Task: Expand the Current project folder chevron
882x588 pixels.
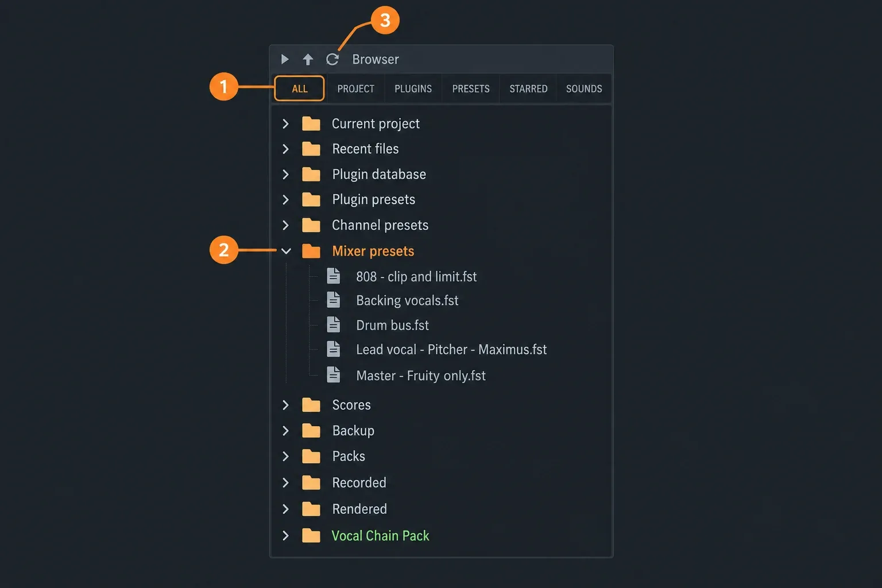Action: click(285, 123)
